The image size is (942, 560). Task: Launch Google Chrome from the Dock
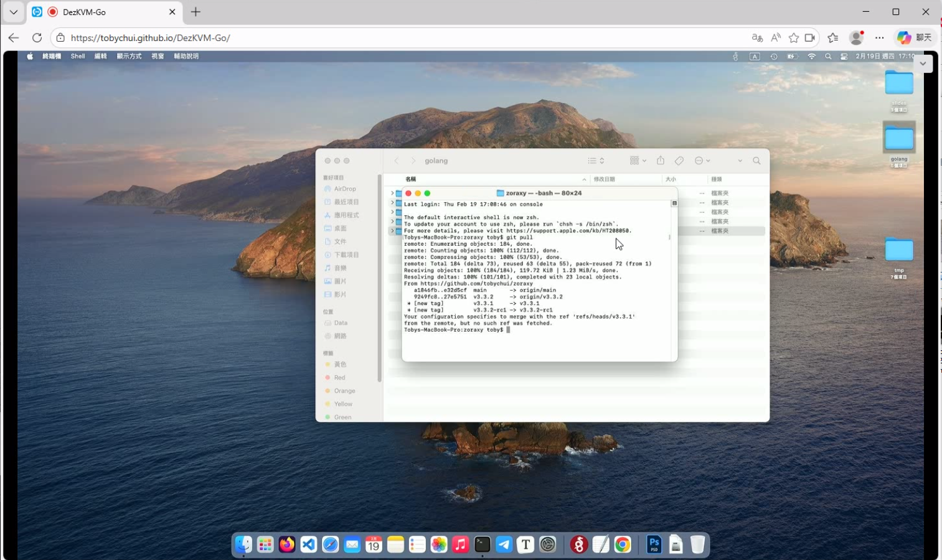(x=623, y=545)
